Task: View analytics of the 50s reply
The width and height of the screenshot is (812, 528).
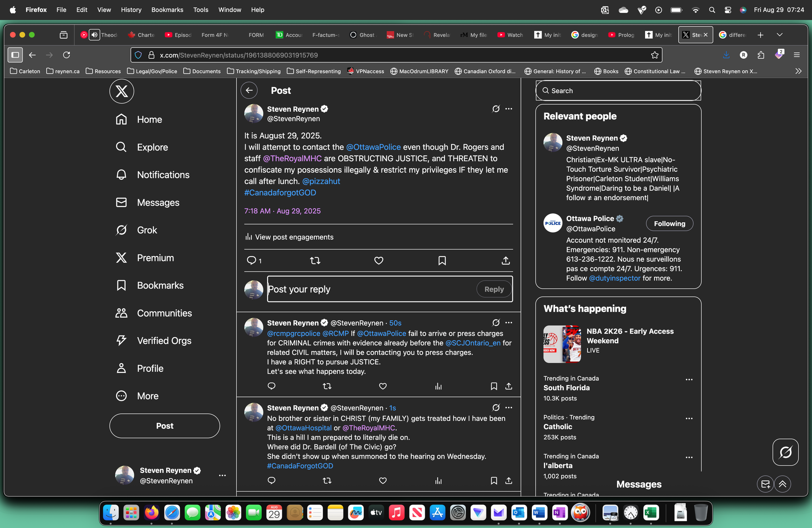Action: pos(438,386)
